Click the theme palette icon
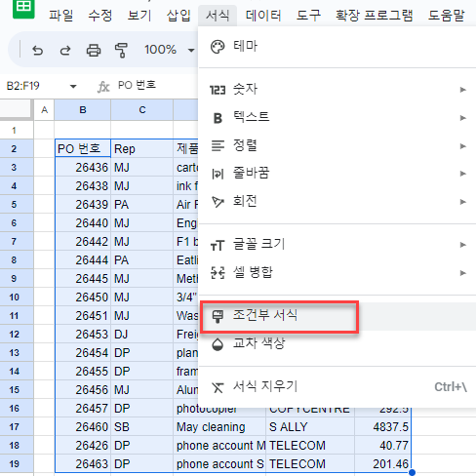The image size is (476, 476). tap(218, 47)
